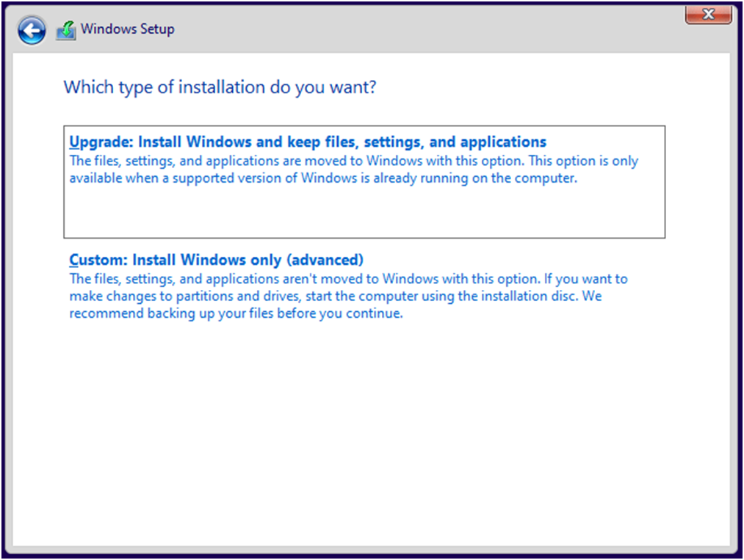Screen dimensions: 744x560
Task: Click the 'Windows Setup' title text
Action: (127, 29)
